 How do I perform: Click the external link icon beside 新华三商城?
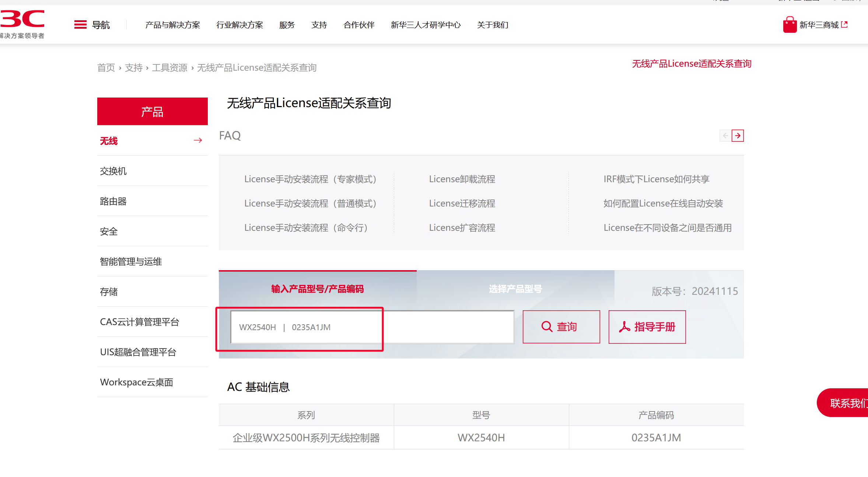click(844, 25)
